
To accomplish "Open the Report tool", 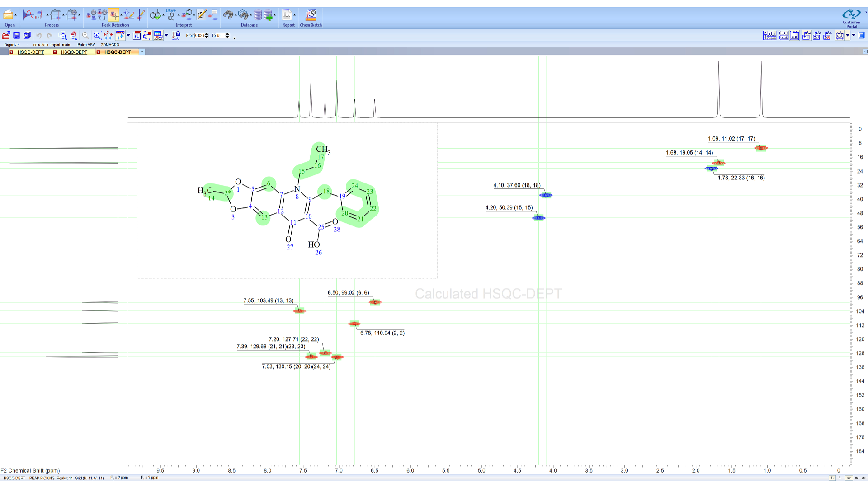I will click(x=288, y=15).
